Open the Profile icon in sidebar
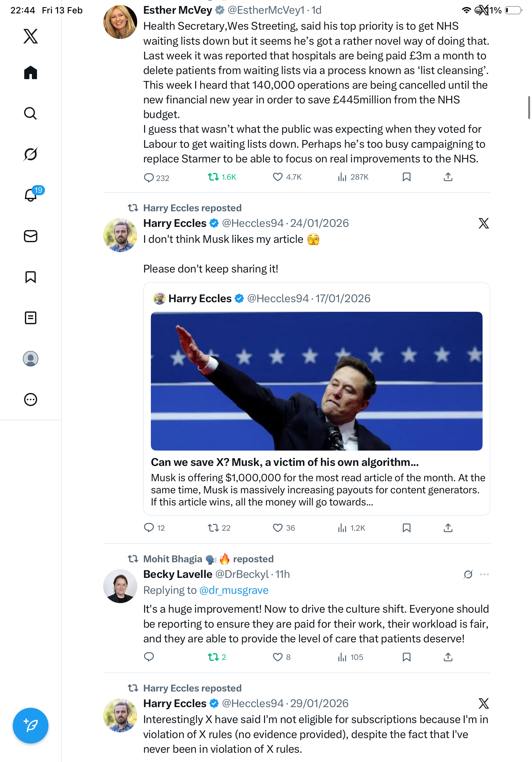532x762 pixels. 31,358
